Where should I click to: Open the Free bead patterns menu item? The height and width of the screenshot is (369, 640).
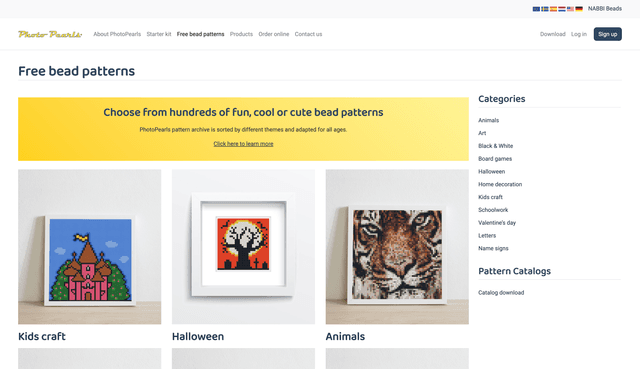[x=200, y=34]
